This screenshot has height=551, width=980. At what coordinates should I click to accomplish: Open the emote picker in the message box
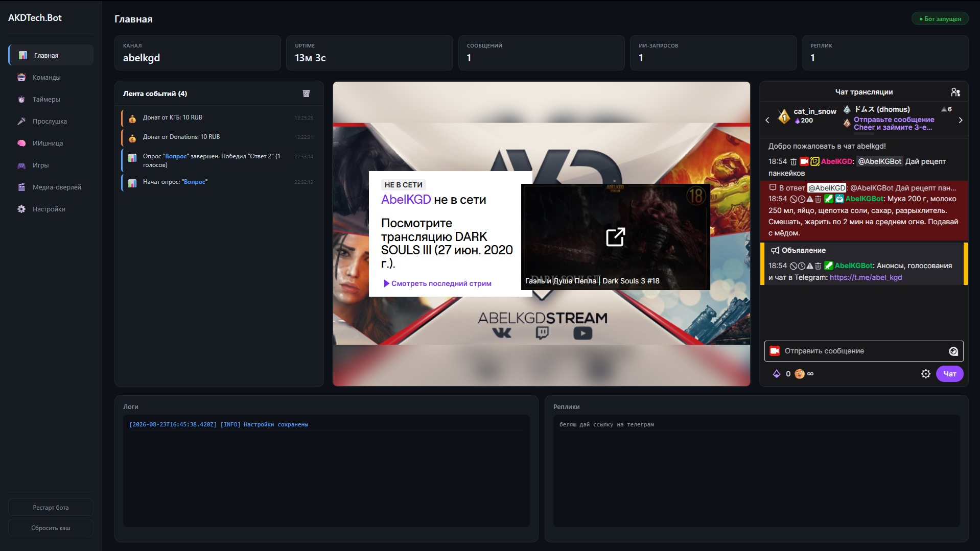953,351
